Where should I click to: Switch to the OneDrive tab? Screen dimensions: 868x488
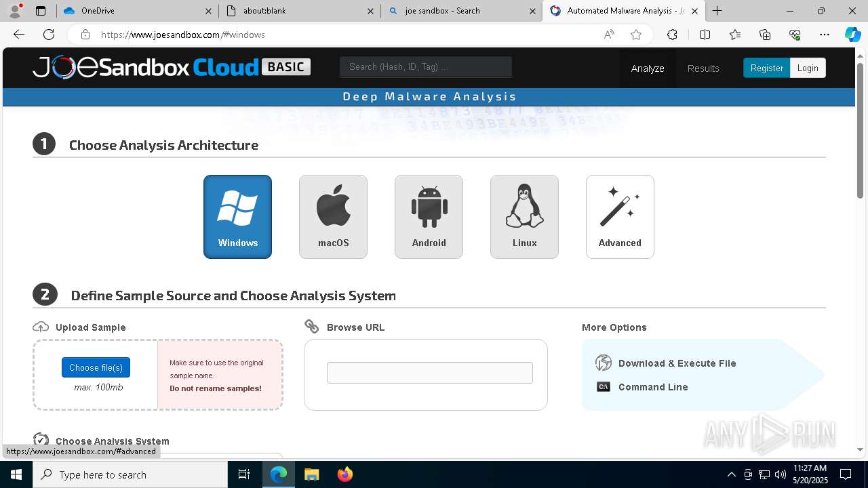click(137, 11)
